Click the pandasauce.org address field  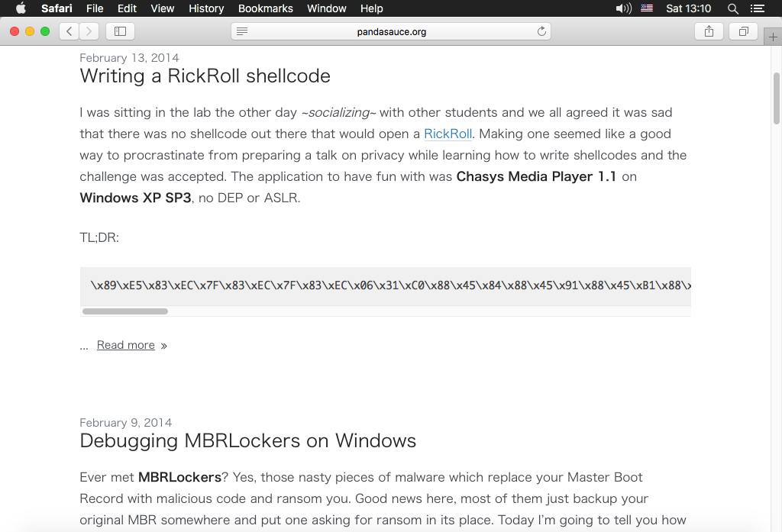point(391,31)
